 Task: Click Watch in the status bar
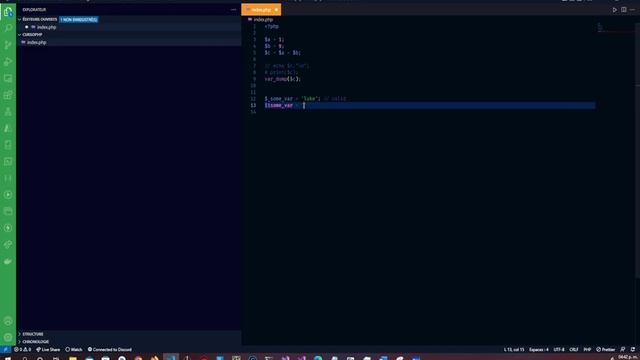(x=74, y=350)
